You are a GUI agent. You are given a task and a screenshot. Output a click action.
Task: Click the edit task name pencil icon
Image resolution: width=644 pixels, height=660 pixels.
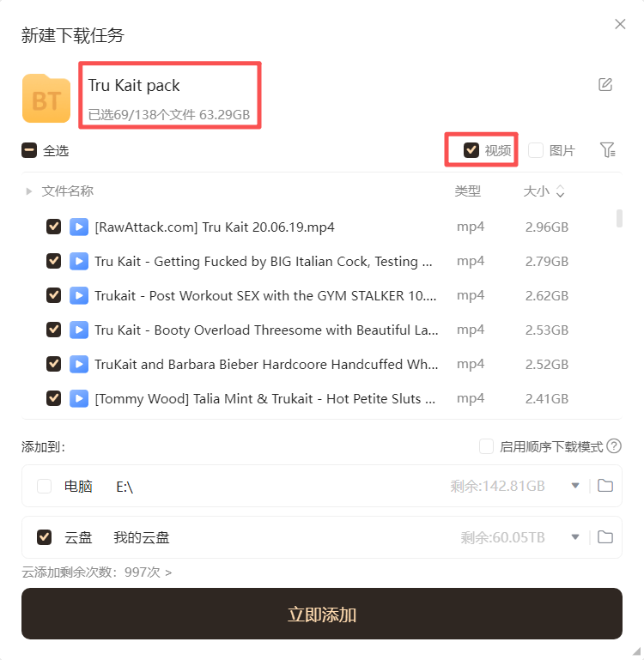pos(605,85)
